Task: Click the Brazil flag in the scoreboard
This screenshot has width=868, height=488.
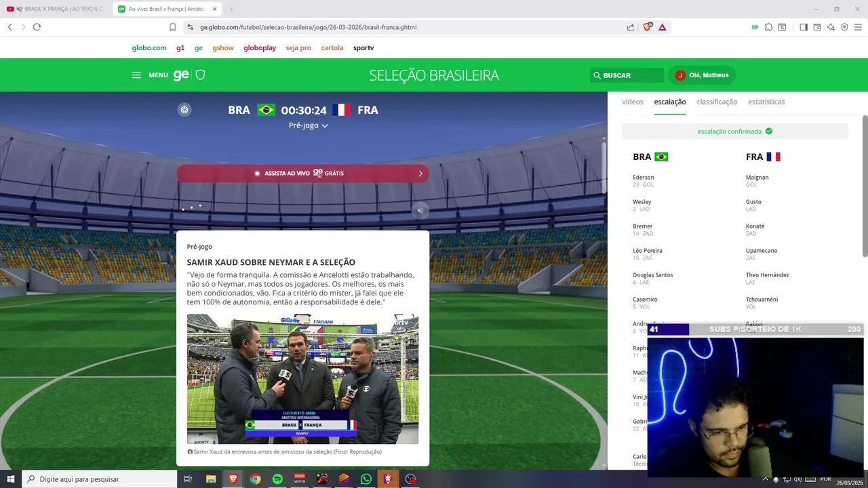Action: 266,110
